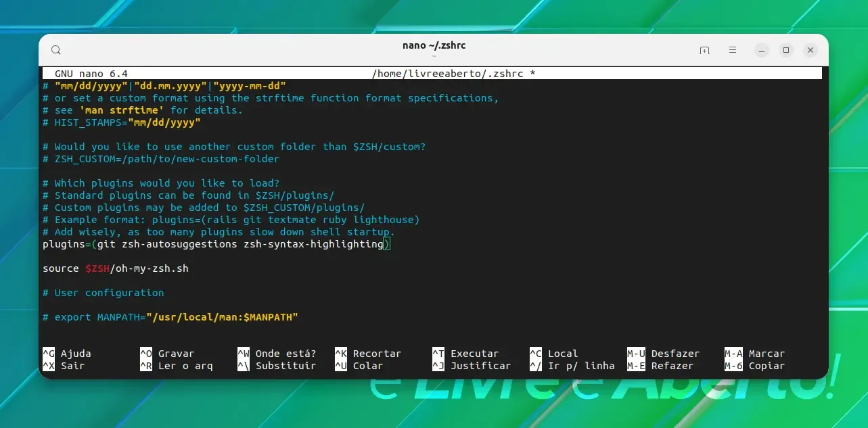868x428 pixels.
Task: Click the /home/livreeaberto/.zshrc file path
Action: tap(448, 74)
